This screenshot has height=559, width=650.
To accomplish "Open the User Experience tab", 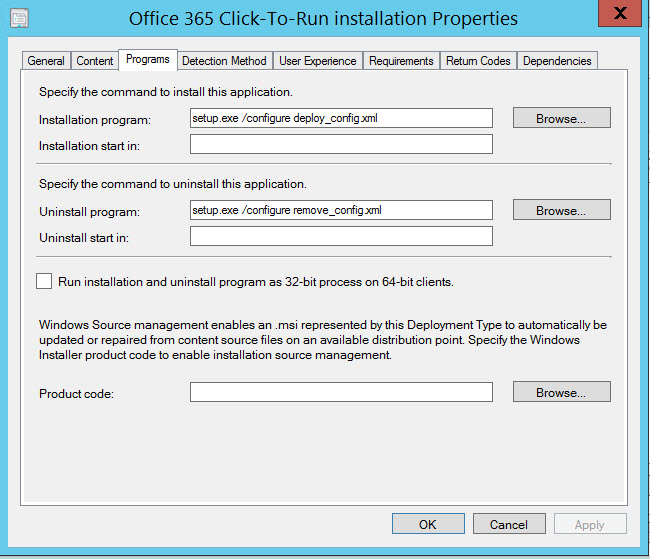I will (317, 61).
